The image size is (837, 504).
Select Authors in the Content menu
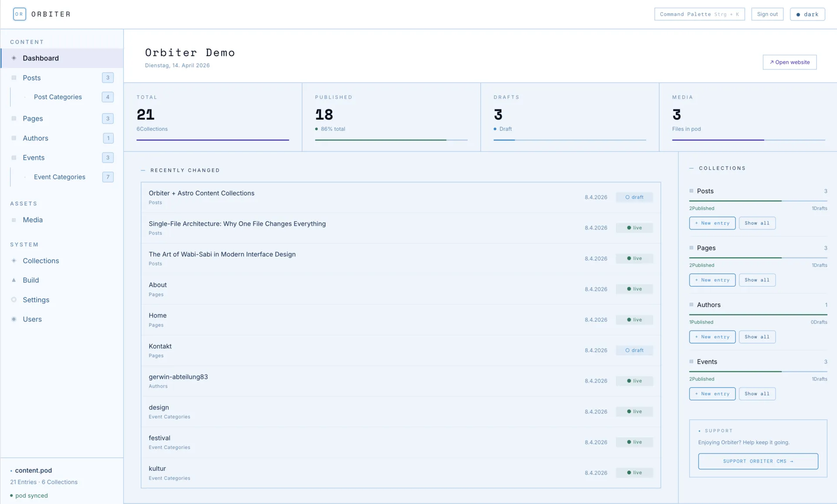click(x=36, y=138)
